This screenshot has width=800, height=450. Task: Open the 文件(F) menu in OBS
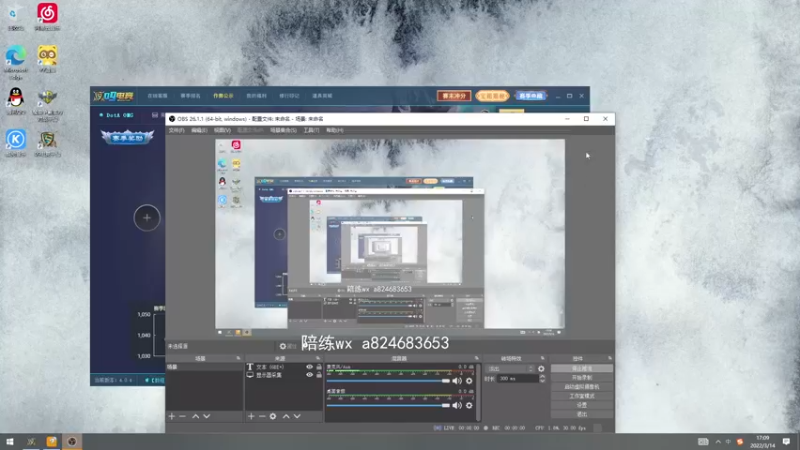(176, 131)
